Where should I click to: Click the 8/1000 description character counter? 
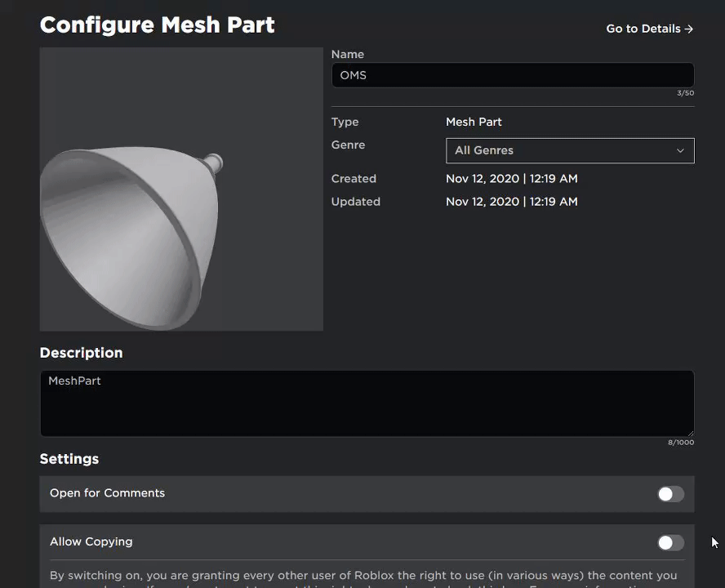[681, 443]
